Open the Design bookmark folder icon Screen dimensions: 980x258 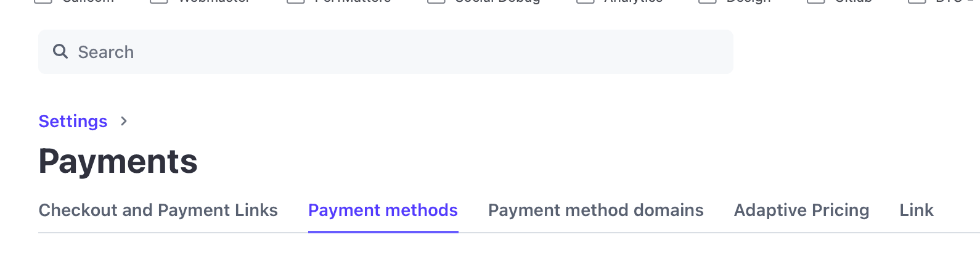click(x=708, y=2)
